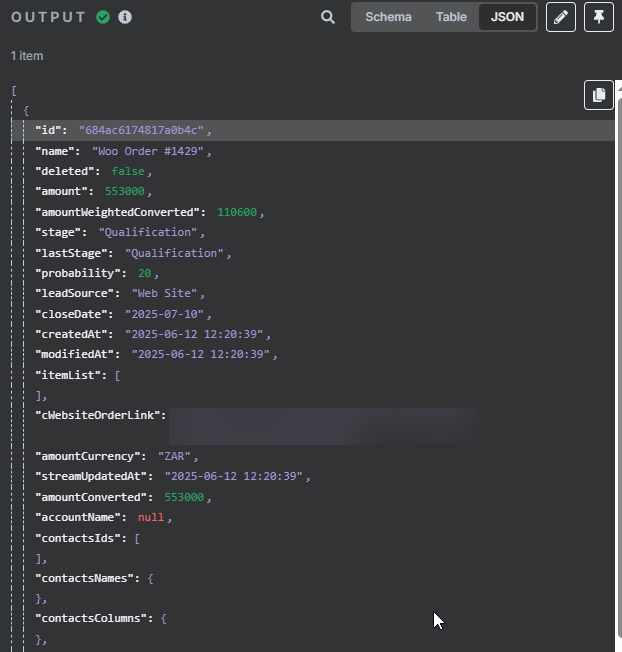The image size is (622, 652).
Task: Click the "probability" value 20
Action: [x=145, y=273]
